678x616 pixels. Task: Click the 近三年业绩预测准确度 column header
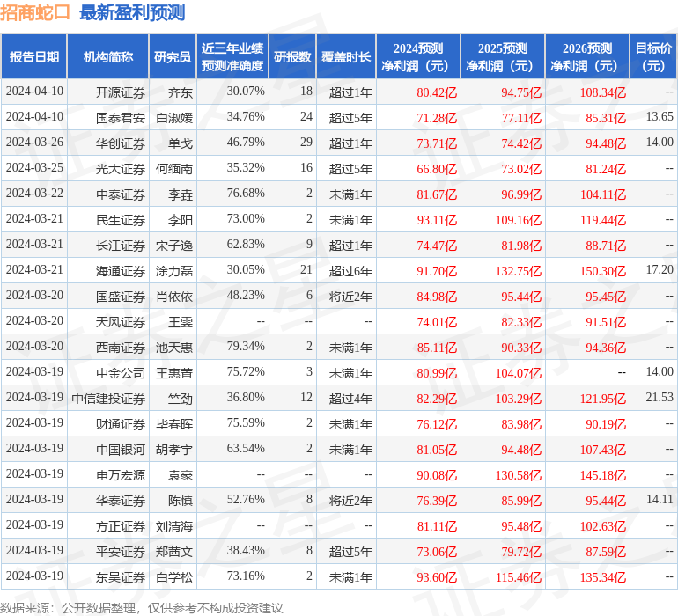pyautogui.click(x=232, y=56)
